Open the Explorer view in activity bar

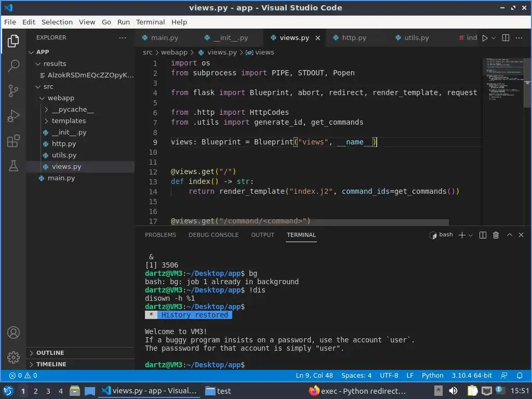(13, 41)
